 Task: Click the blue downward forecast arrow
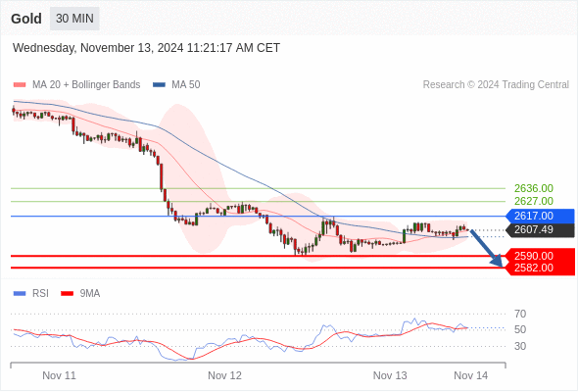[487, 249]
